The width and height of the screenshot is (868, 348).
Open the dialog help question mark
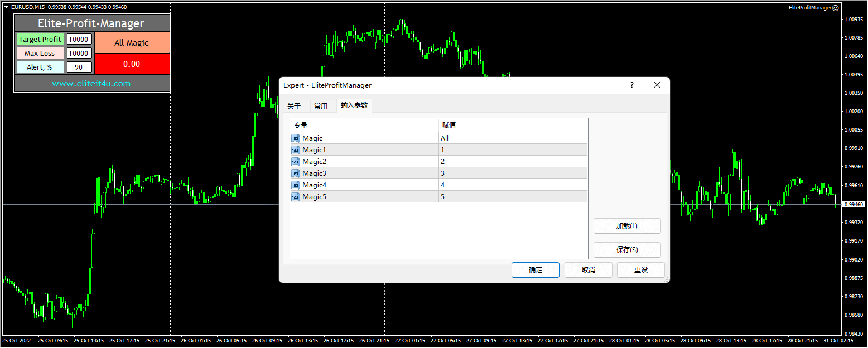tap(631, 85)
